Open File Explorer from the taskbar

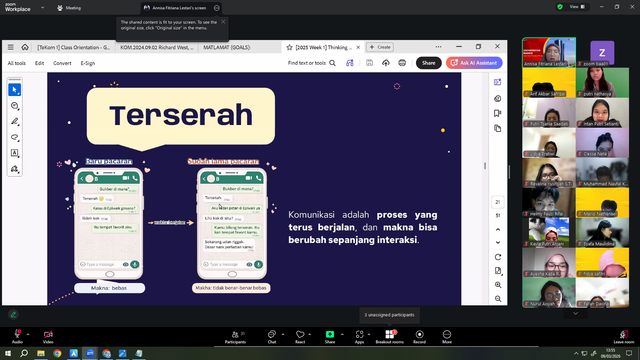pyautogui.click(x=41, y=353)
